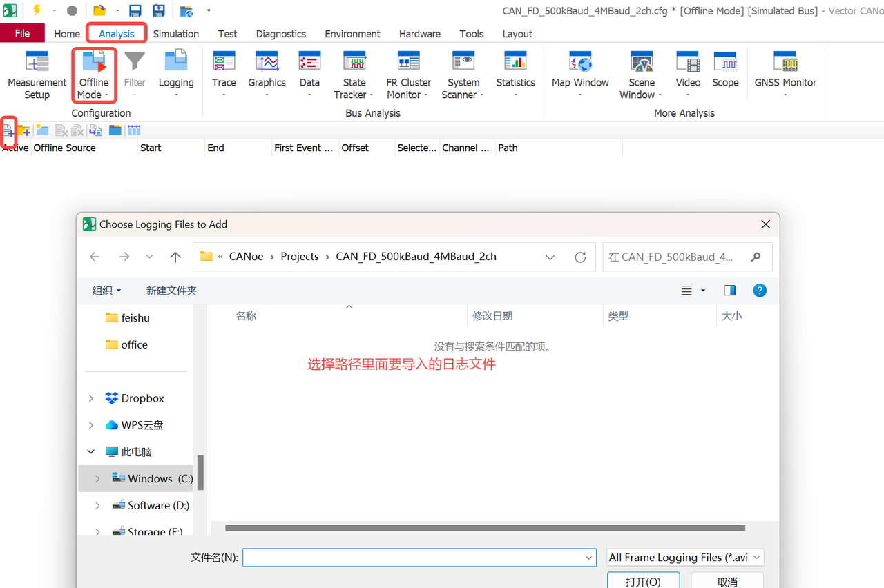The height and width of the screenshot is (588, 884).
Task: Click the CANoe breadcrumb in address bar
Action: 247,257
